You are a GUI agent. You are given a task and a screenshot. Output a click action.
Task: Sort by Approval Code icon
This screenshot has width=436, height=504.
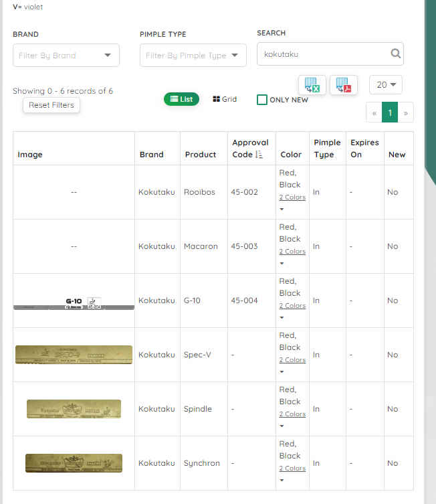[x=259, y=155]
